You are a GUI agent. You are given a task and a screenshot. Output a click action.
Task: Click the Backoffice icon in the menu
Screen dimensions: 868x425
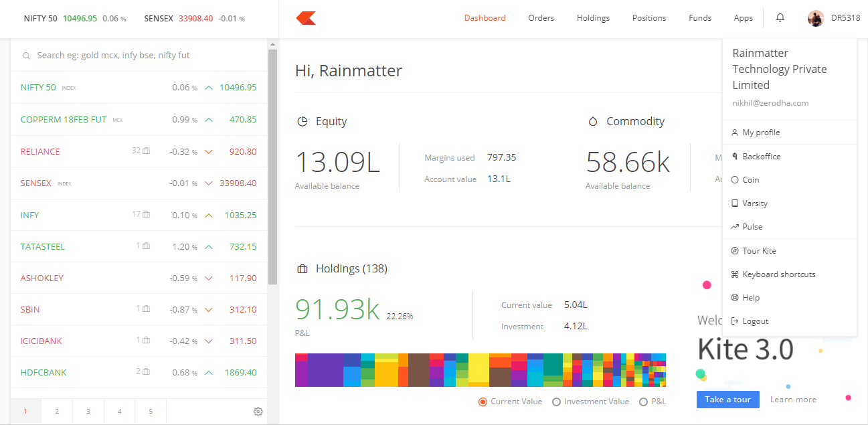click(735, 156)
